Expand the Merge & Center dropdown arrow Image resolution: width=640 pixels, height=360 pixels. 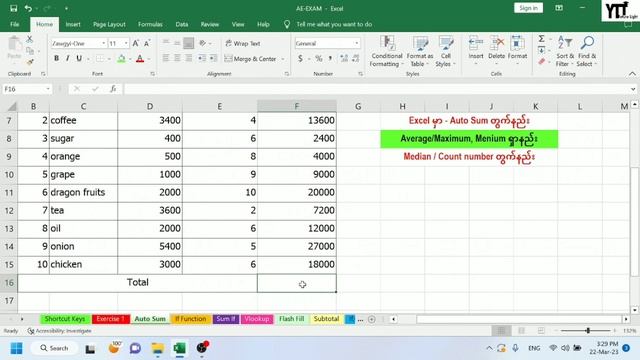pos(283,59)
